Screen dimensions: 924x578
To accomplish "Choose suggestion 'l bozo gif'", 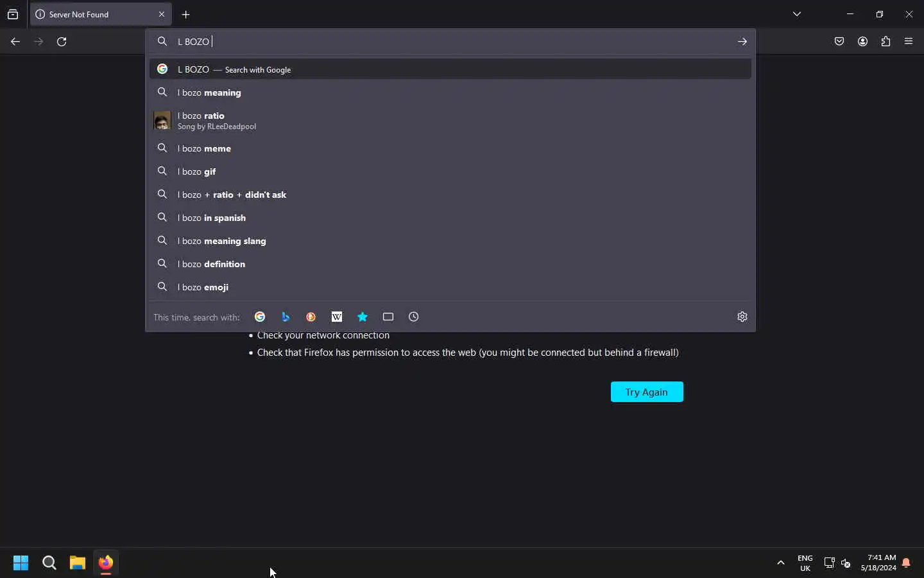I will click(450, 171).
